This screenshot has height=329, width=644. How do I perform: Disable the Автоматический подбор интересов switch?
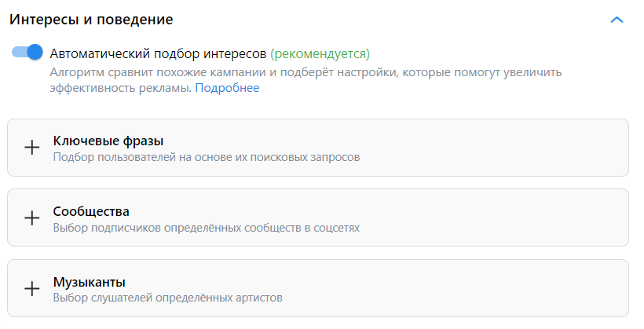tap(27, 53)
